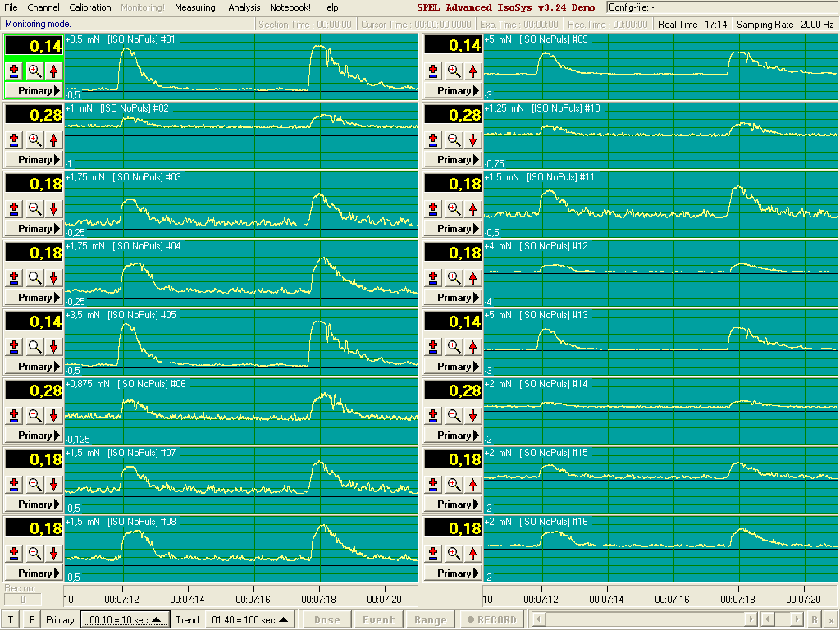Toggle the F button in the bottom bar
Screen dimensions: 840x630
pyautogui.click(x=31, y=620)
